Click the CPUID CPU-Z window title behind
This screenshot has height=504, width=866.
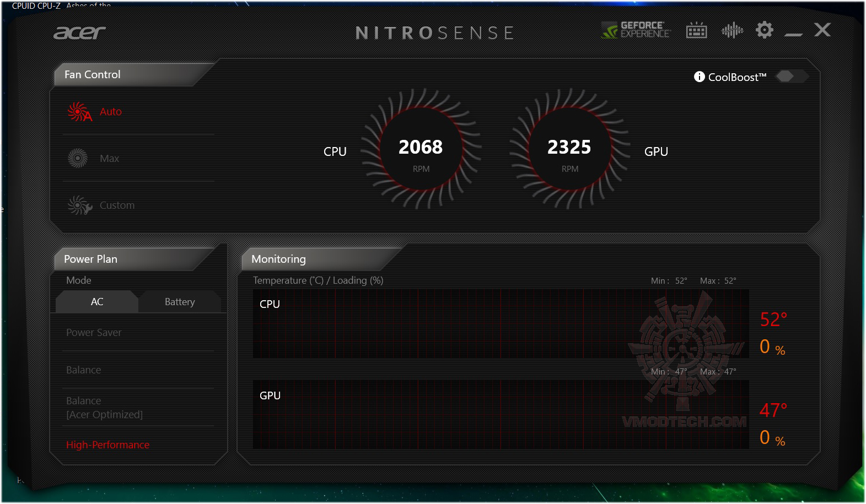pos(36,6)
